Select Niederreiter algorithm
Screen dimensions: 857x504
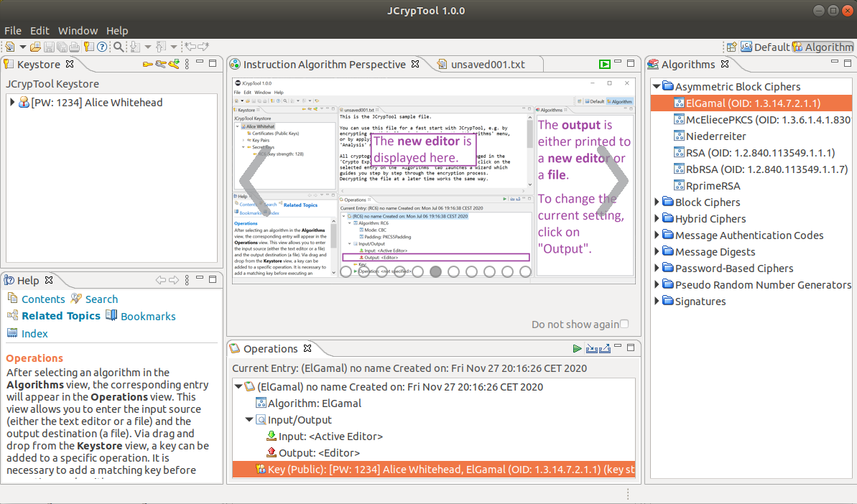(716, 136)
